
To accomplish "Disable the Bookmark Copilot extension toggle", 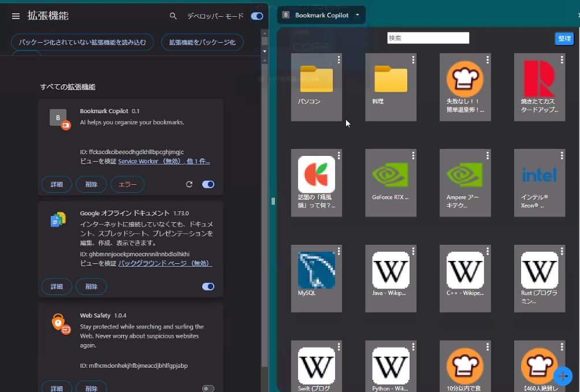I will coord(208,184).
